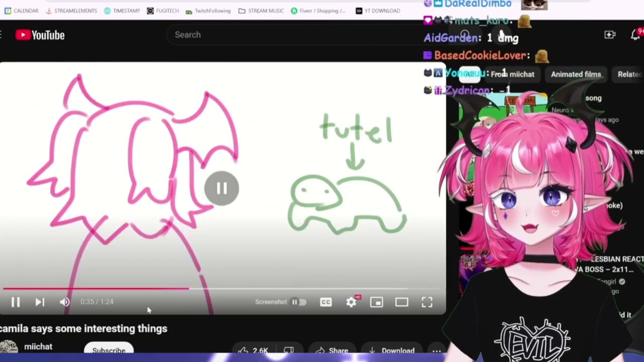Click the video title 'camila says some interesting things'
Screen dimensions: 644x362
coord(84,328)
